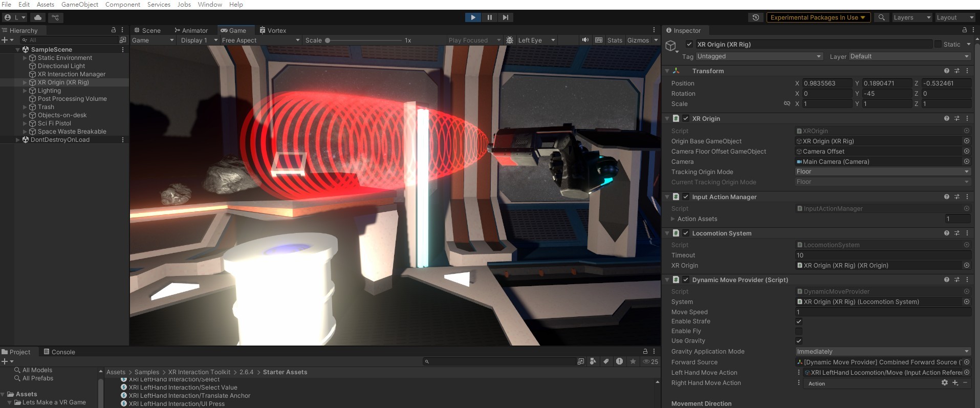Switch to the Console tab
Image resolution: width=980 pixels, height=408 pixels.
click(x=59, y=352)
